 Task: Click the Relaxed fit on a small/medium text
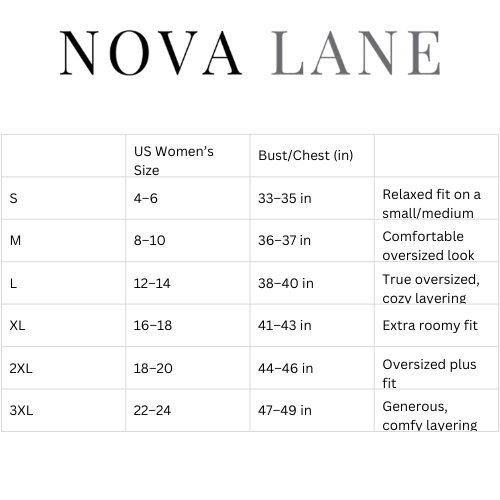[431, 204]
